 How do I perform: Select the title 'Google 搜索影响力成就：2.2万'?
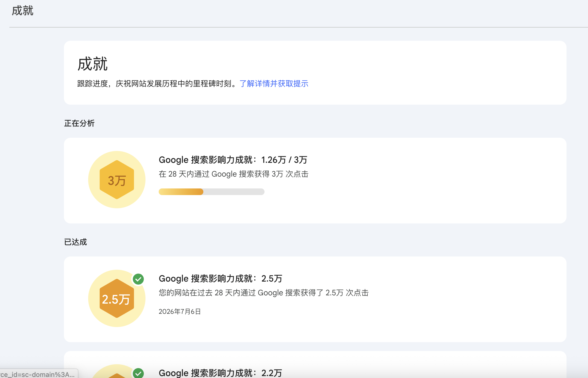pyautogui.click(x=220, y=373)
